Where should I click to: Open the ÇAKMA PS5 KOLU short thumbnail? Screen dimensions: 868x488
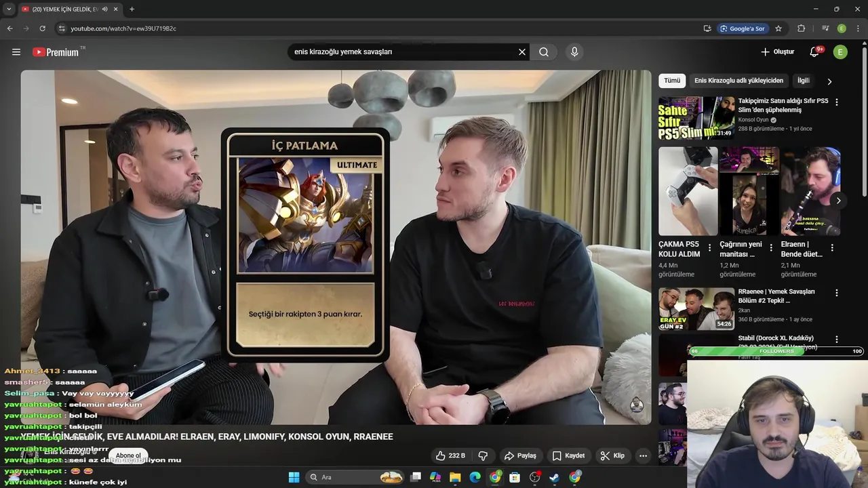[x=688, y=191]
